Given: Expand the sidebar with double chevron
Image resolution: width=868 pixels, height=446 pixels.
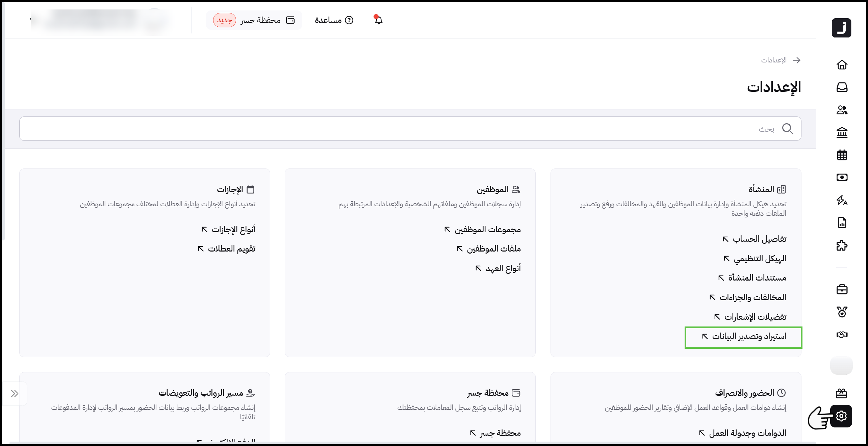Looking at the screenshot, I should (x=15, y=393).
